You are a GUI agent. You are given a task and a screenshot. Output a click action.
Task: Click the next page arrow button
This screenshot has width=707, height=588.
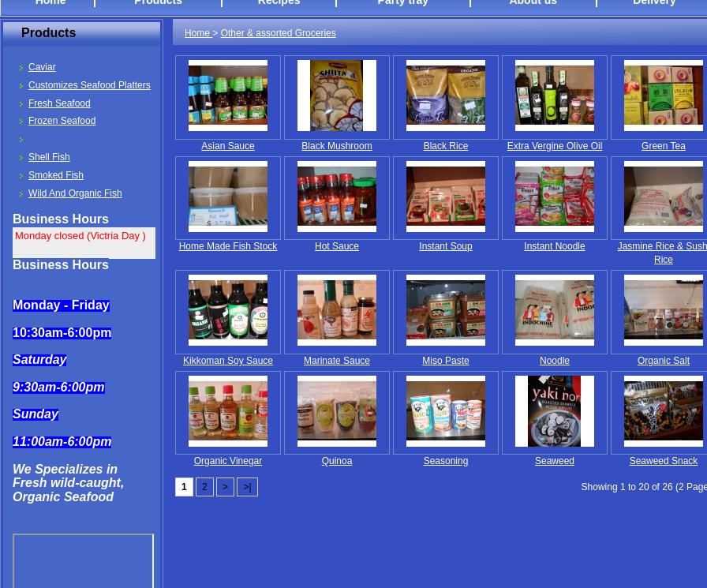click(225, 487)
